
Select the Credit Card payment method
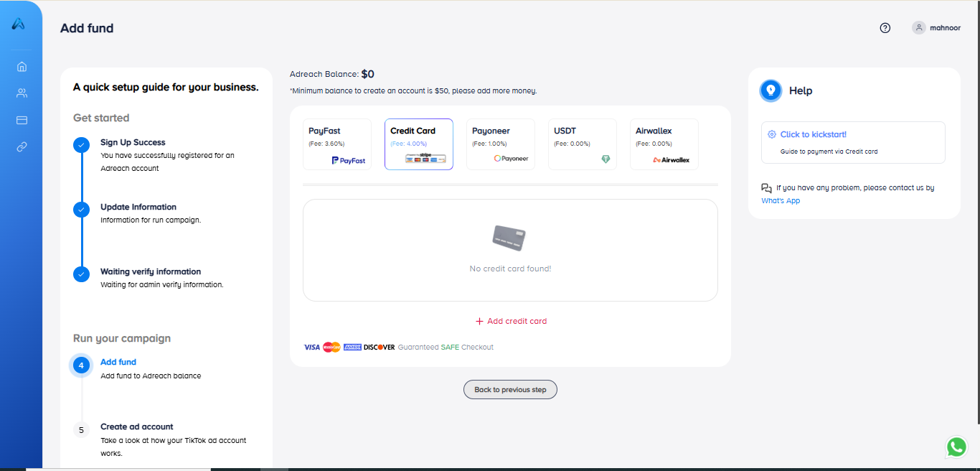[x=419, y=144]
